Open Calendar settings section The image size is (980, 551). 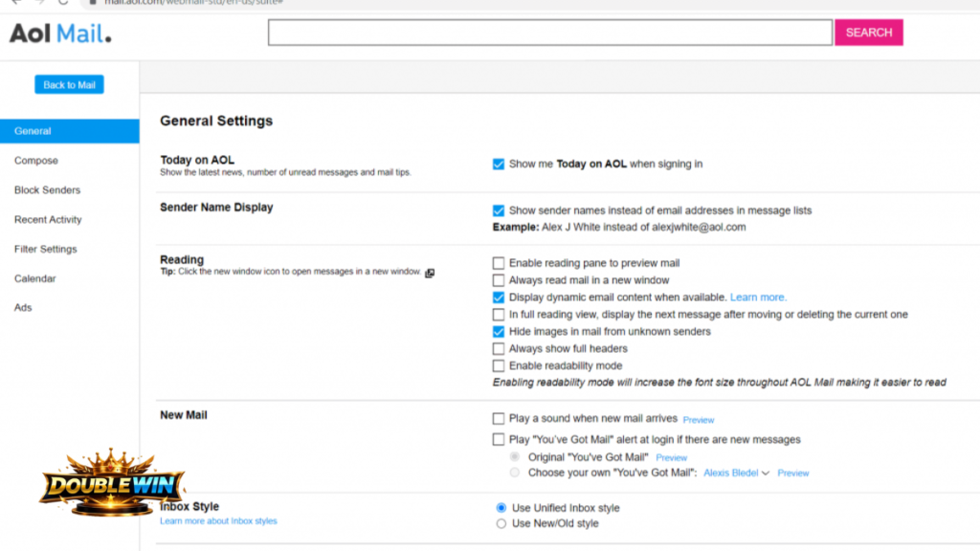pyautogui.click(x=35, y=278)
